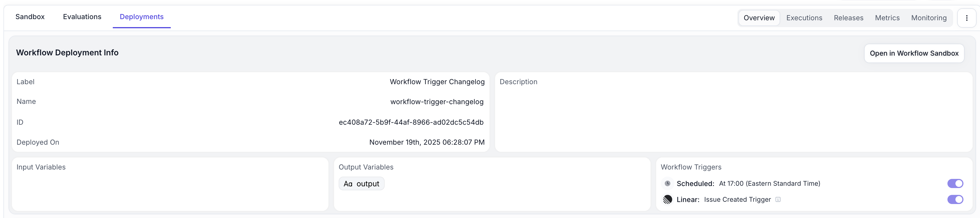Click the Aa type icon on output chip

pyautogui.click(x=349, y=183)
